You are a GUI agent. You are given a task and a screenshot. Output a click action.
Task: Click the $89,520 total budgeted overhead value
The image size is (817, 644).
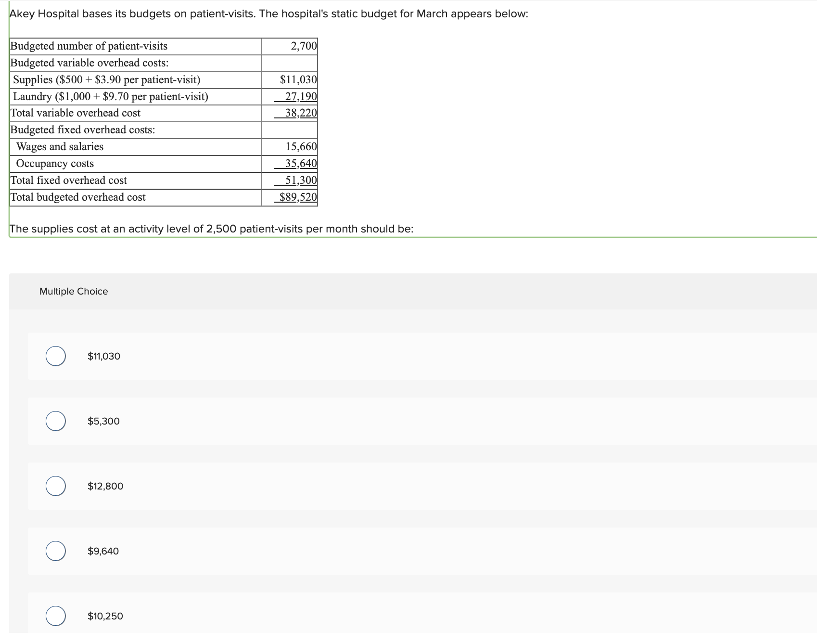(298, 197)
